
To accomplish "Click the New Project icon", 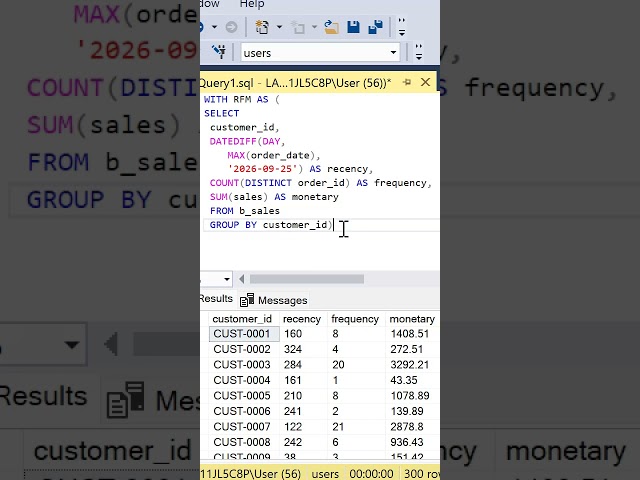I will (262, 27).
